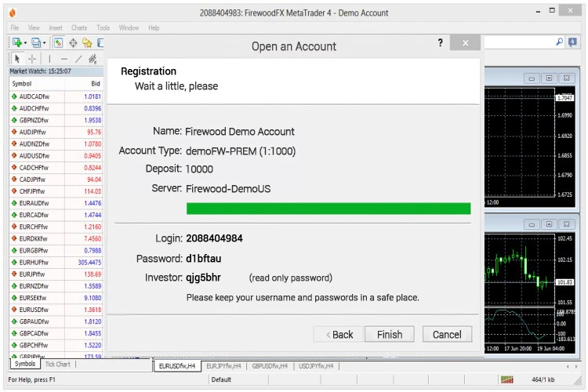Select the GBPUSDfw,H4 chart tab
The width and height of the screenshot is (588, 392).
point(270,366)
